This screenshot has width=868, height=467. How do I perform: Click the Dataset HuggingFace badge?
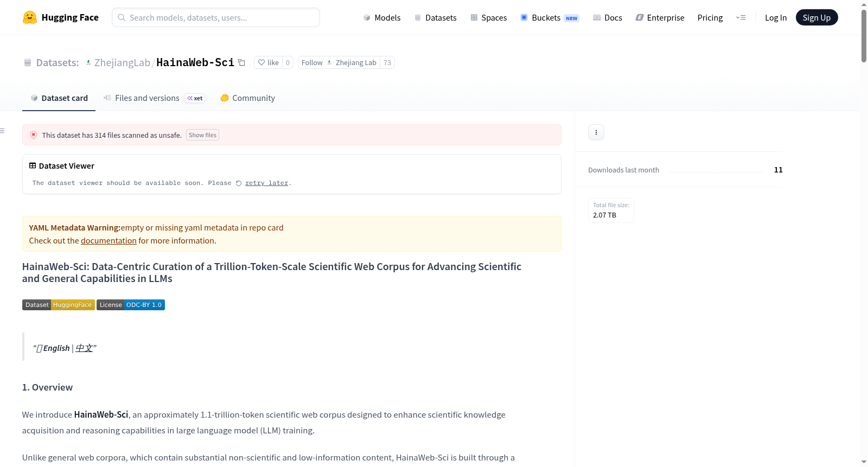(x=59, y=305)
